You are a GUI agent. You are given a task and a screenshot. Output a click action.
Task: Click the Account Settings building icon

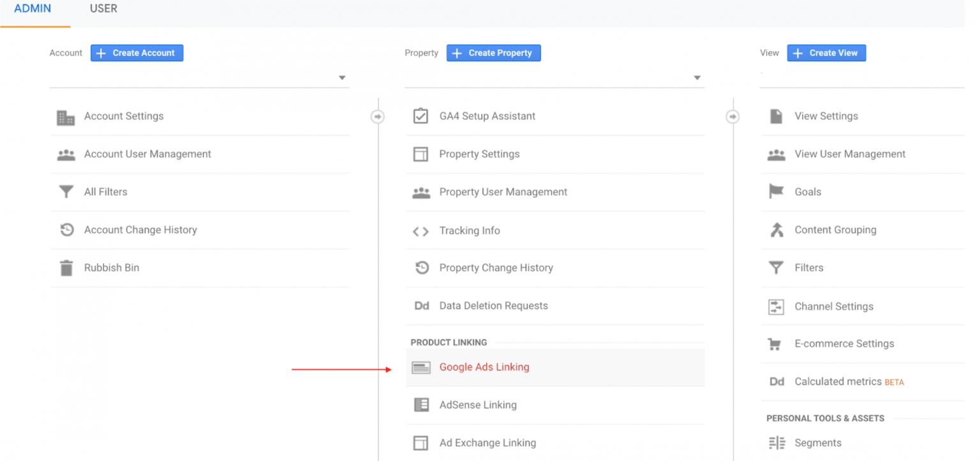pyautogui.click(x=66, y=117)
